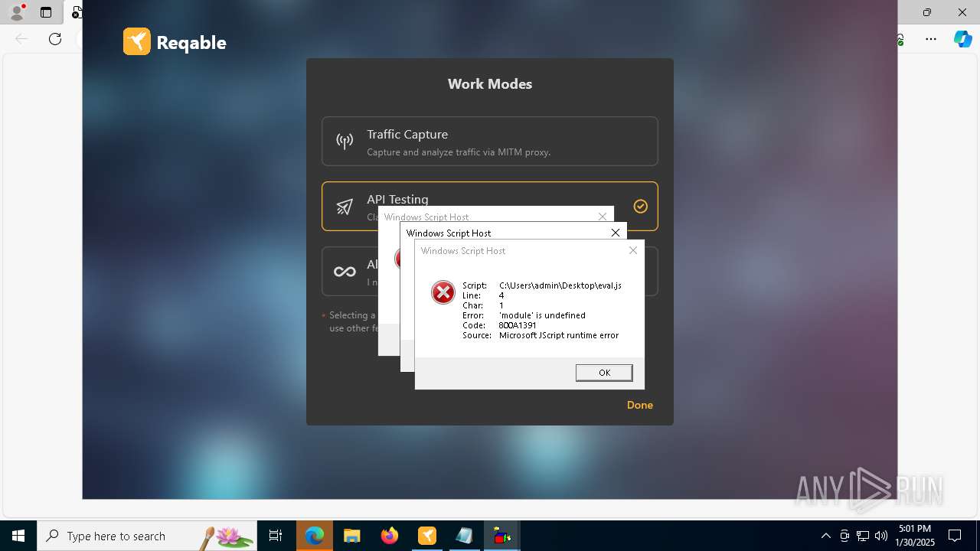Click the volume speaker tray icon
The width and height of the screenshot is (980, 551).
click(x=881, y=536)
